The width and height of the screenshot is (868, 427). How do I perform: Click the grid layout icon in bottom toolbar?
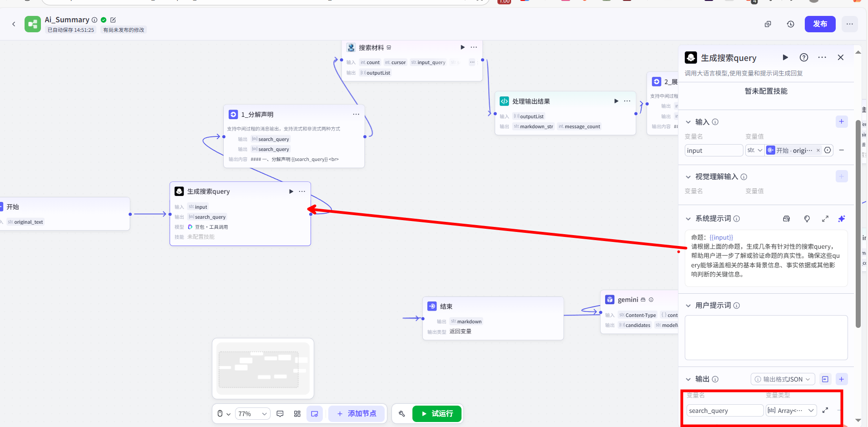(x=297, y=414)
